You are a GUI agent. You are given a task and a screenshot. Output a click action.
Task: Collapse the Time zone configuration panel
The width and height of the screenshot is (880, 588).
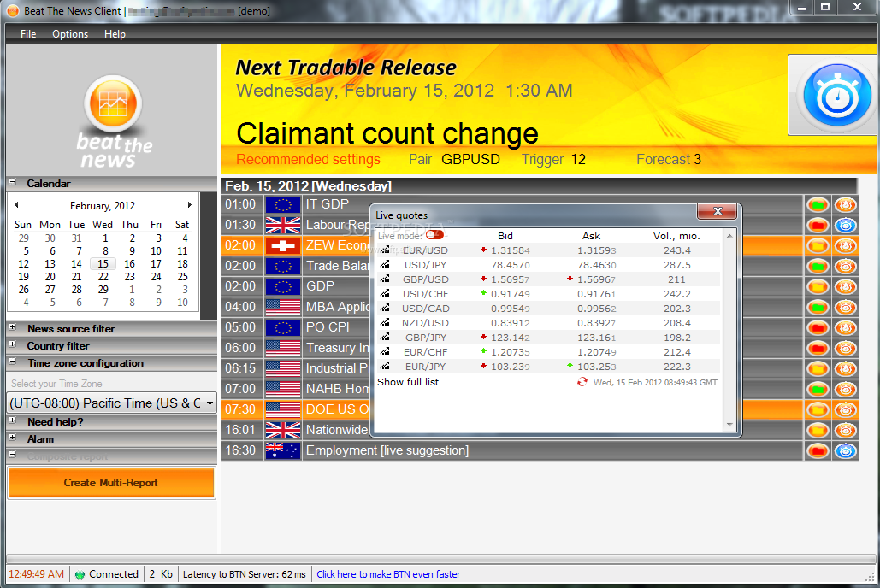[12, 362]
